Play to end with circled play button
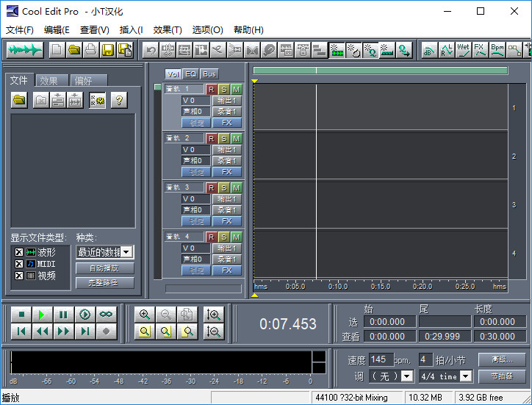The height and width of the screenshot is (405, 532). point(85,315)
